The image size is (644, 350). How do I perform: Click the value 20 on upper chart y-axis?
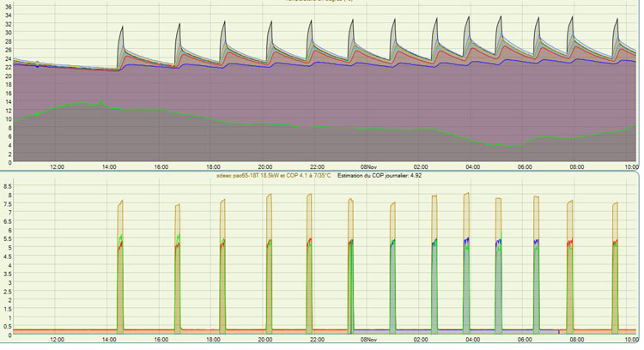tap(7, 76)
